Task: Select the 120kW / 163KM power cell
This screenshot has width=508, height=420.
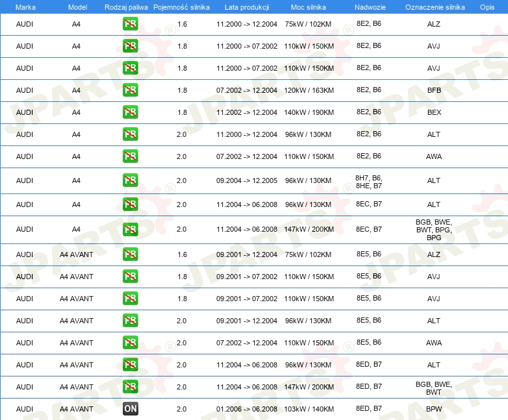Action: (309, 90)
